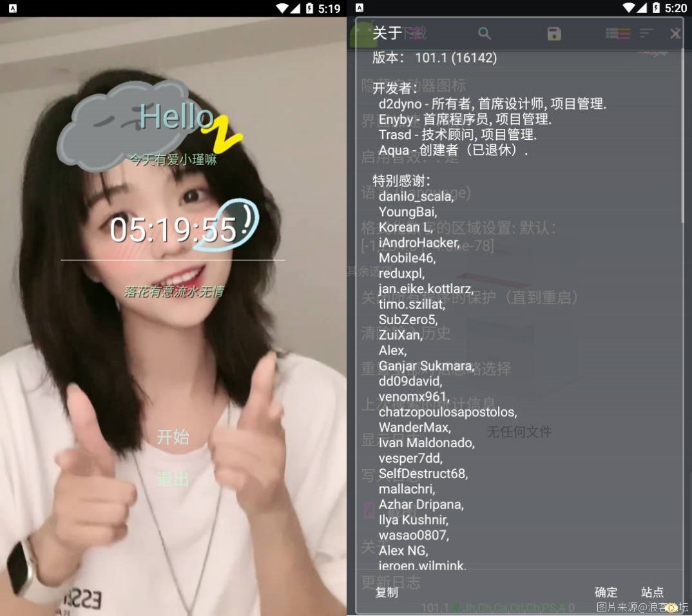Click the 无任何文件 text behind dialog
Image resolution: width=692 pixels, height=616 pixels.
[519, 432]
